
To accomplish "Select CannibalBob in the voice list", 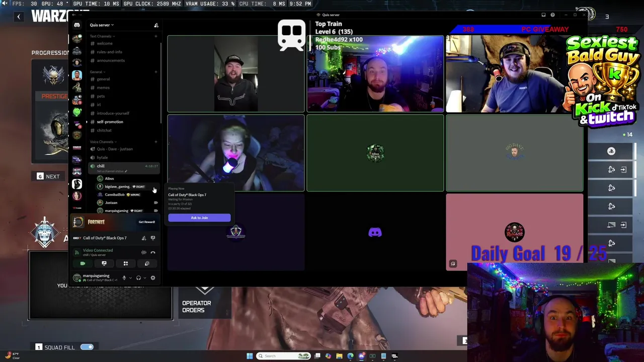I will point(127,195).
